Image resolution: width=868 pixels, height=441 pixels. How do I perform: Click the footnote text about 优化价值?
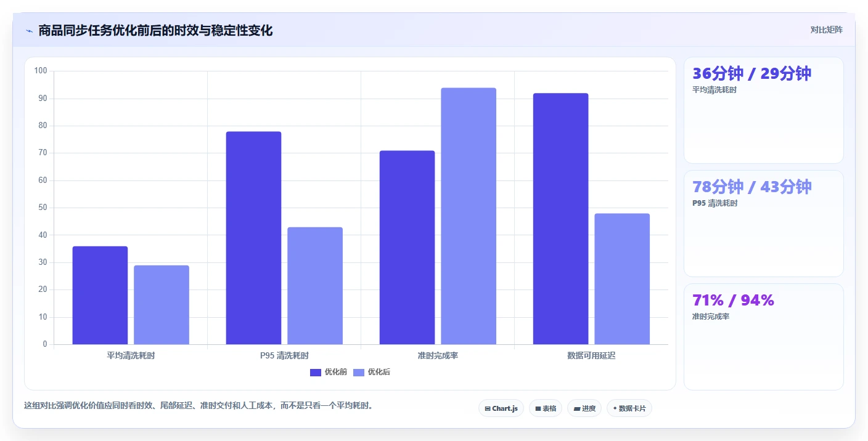tap(199, 406)
